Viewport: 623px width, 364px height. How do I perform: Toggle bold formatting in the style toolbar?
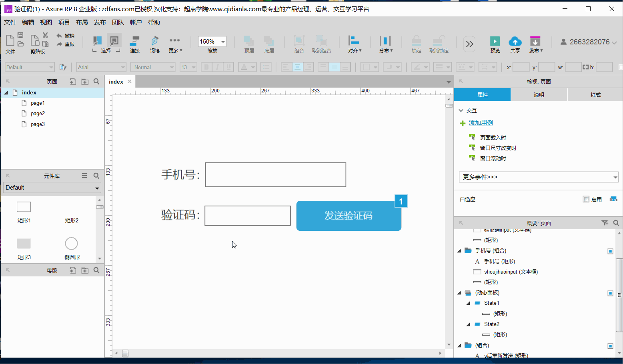click(x=206, y=67)
